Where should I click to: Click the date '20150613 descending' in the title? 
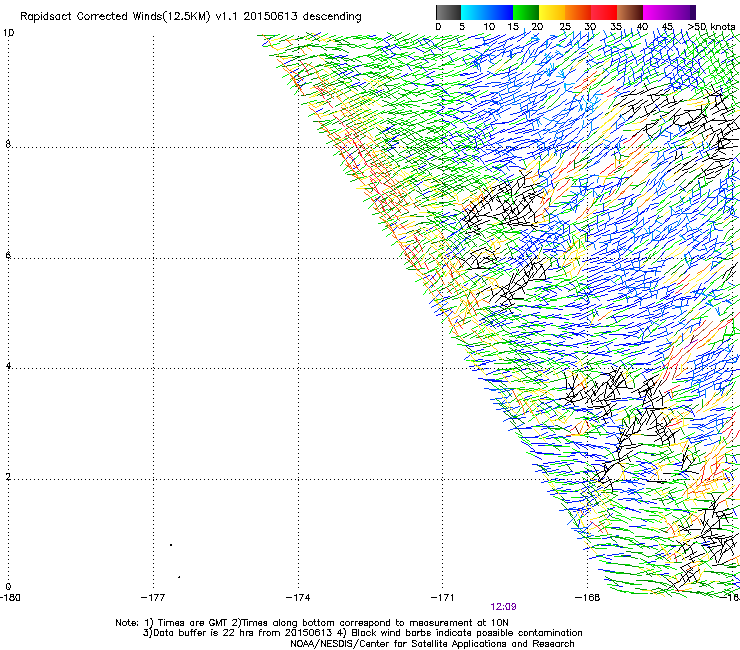pyautogui.click(x=303, y=16)
